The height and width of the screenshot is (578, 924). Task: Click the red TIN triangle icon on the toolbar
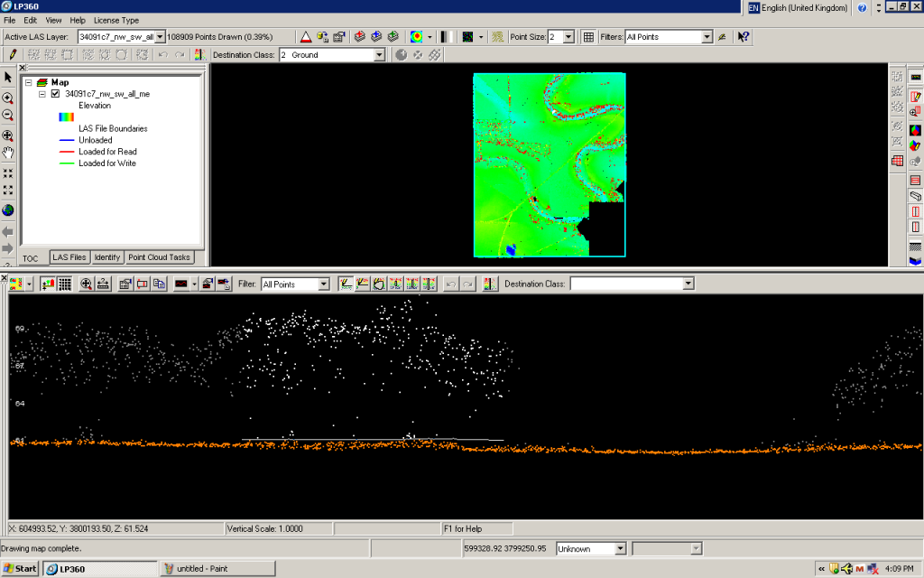coord(306,37)
